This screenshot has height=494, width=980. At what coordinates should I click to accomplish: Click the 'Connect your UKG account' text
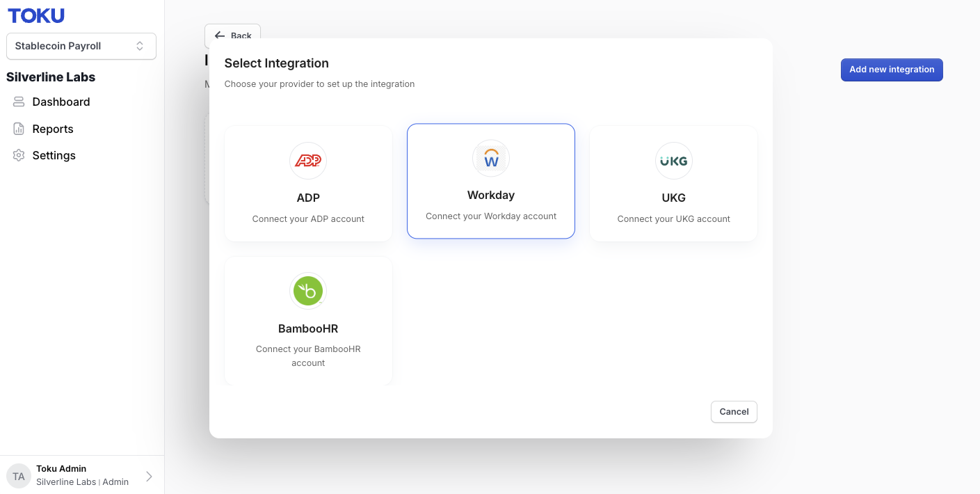[674, 219]
